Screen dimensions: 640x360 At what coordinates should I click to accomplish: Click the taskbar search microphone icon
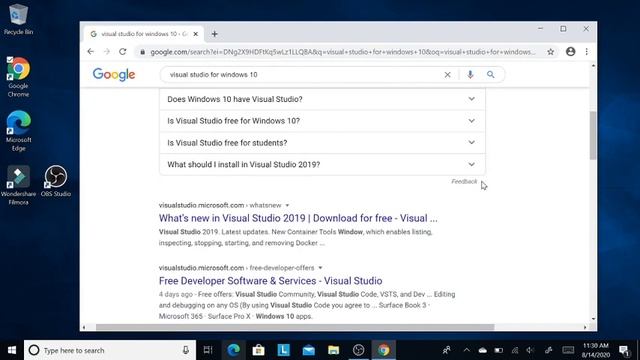point(186,350)
